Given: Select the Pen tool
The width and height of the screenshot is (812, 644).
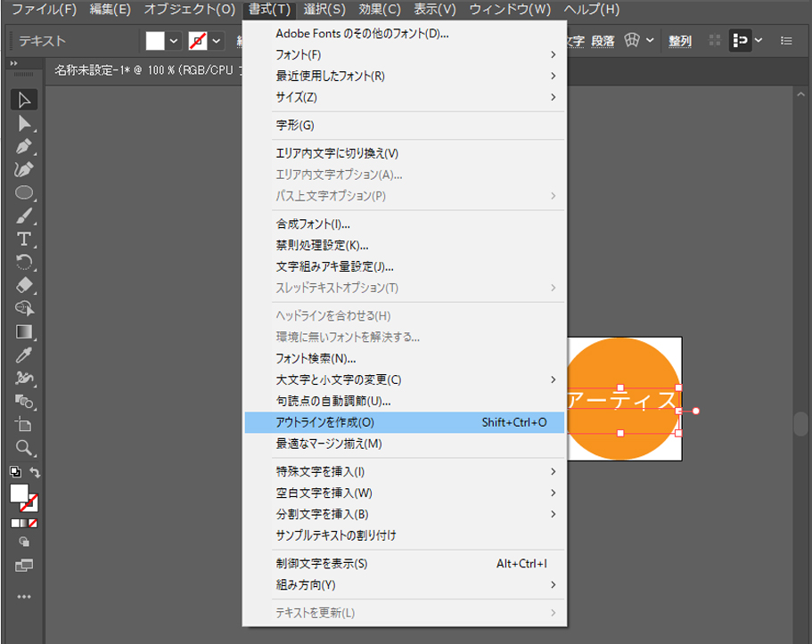Looking at the screenshot, I should (x=24, y=146).
